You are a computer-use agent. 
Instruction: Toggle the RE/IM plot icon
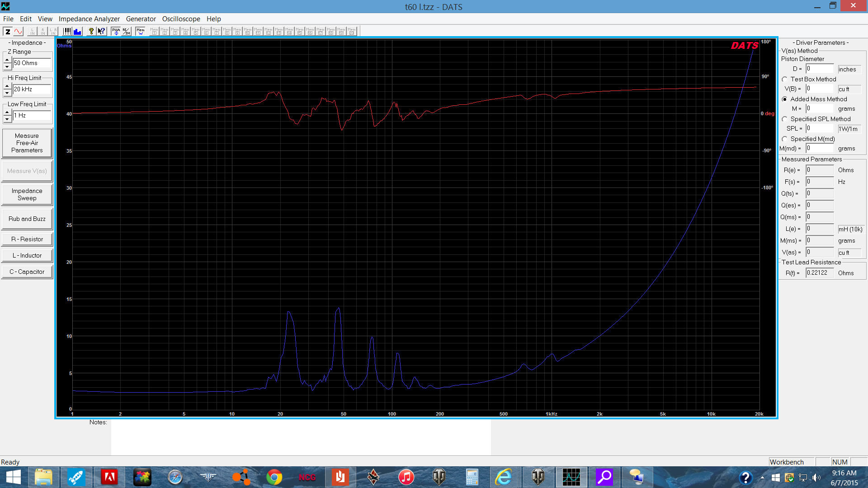pyautogui.click(x=127, y=31)
